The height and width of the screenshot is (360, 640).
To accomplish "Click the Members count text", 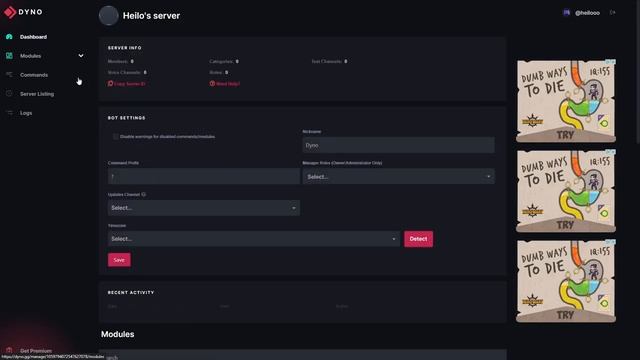I will tap(121, 61).
